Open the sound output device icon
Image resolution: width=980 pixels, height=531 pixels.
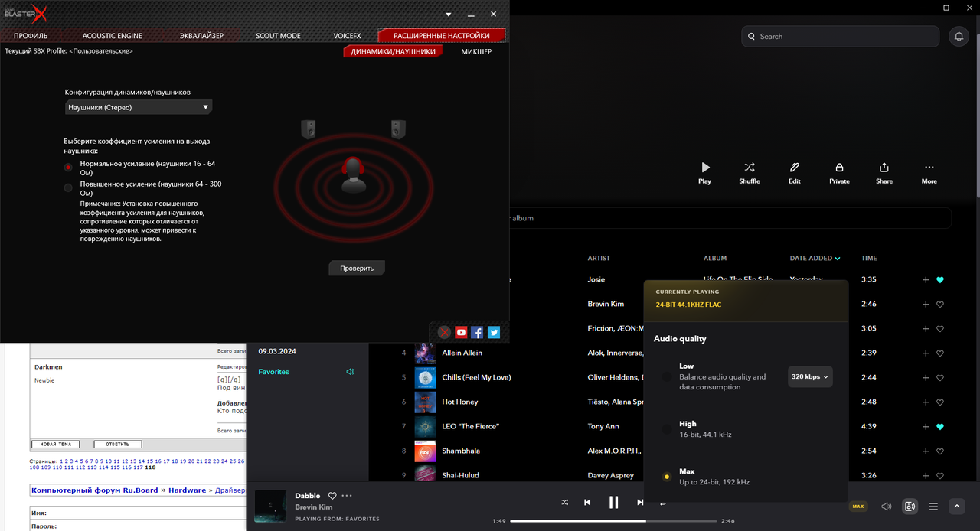point(910,507)
